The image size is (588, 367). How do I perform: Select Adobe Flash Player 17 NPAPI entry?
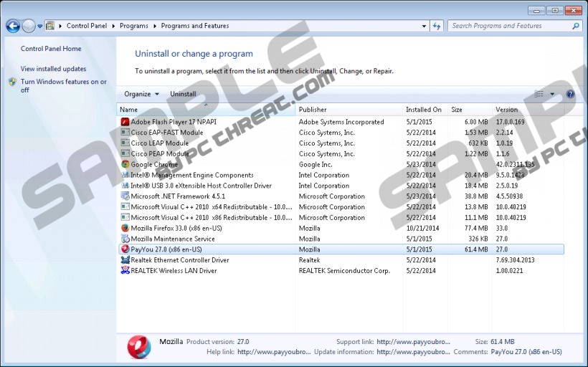(x=174, y=122)
